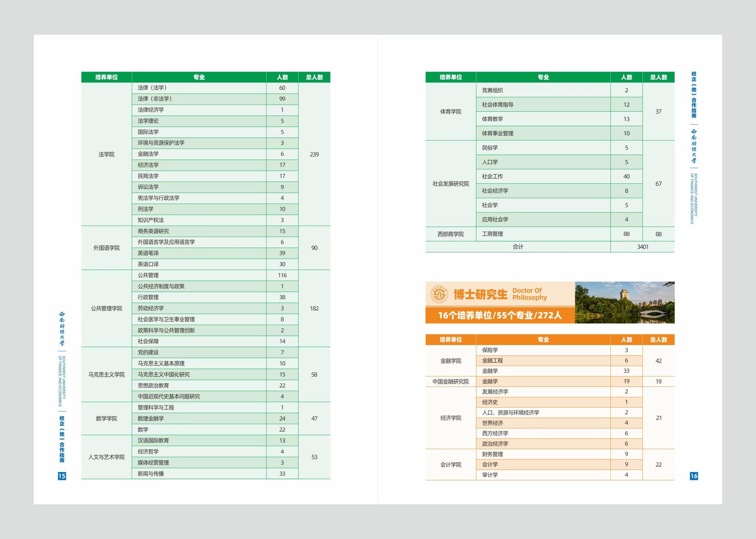Click the 239 total for 法学院

pos(314,154)
